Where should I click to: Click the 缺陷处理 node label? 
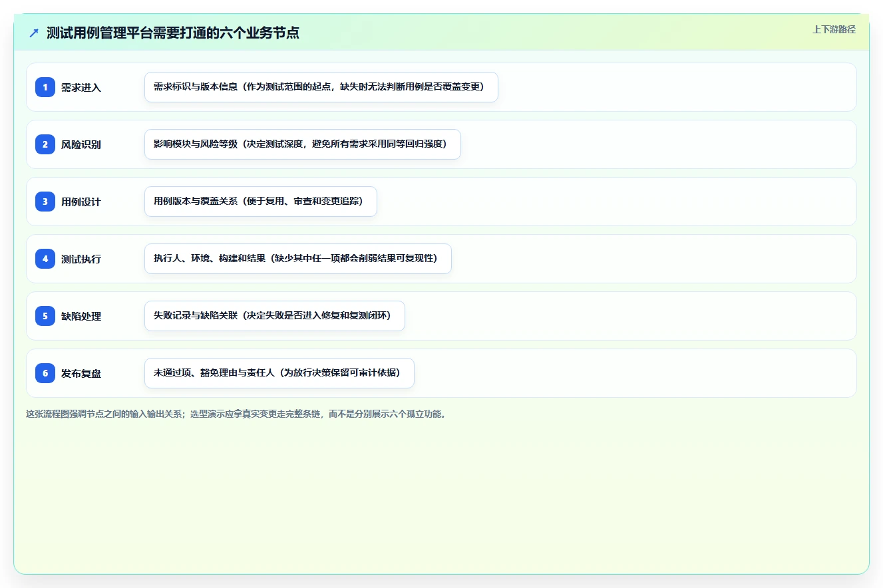[81, 317]
